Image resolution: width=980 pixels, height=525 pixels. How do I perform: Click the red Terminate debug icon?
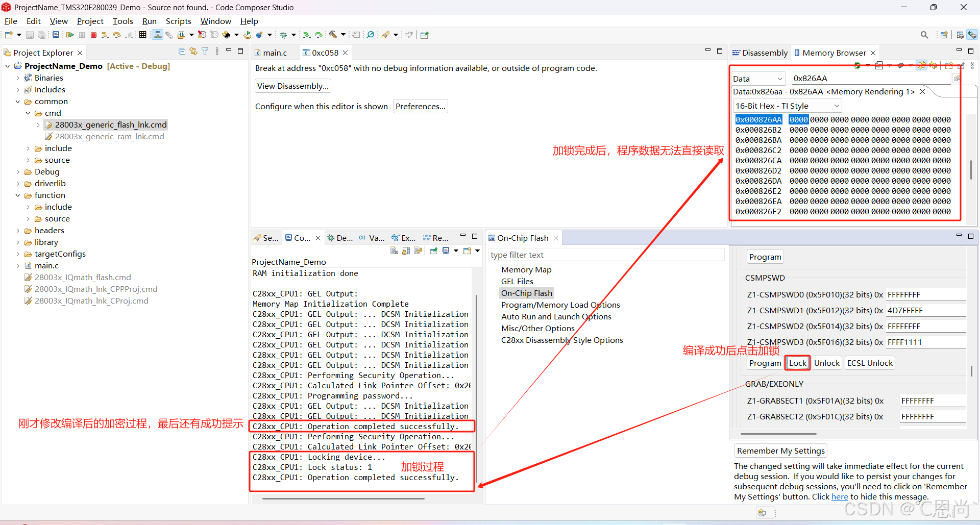[93, 35]
